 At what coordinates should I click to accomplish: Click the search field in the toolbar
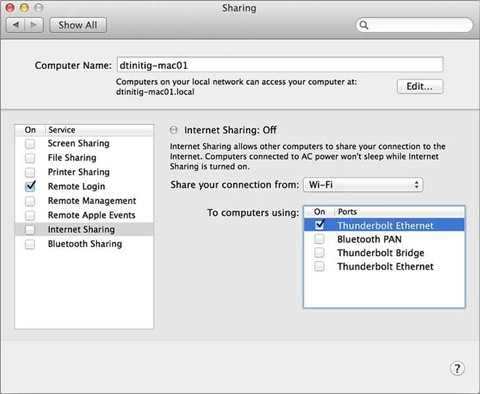coord(414,25)
